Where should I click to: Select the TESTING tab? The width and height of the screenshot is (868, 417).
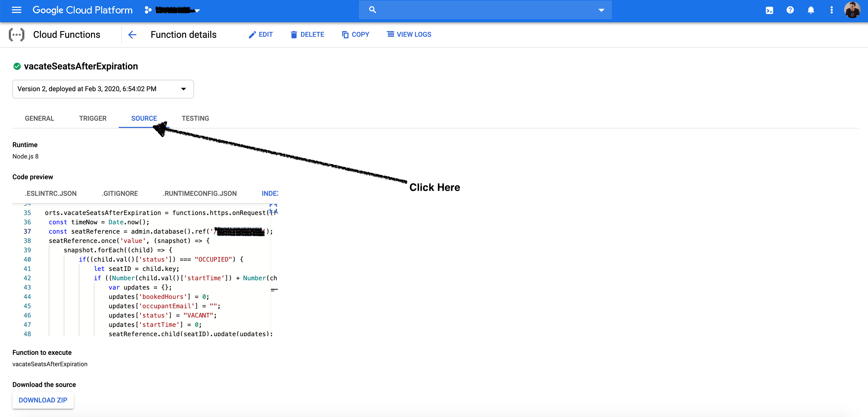click(x=195, y=118)
